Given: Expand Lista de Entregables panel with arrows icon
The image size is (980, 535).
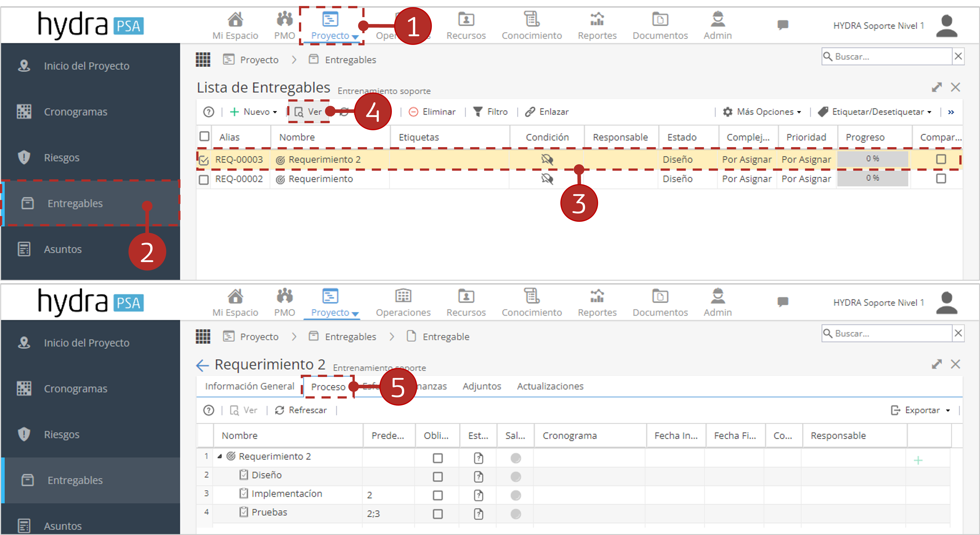Looking at the screenshot, I should 936,87.
